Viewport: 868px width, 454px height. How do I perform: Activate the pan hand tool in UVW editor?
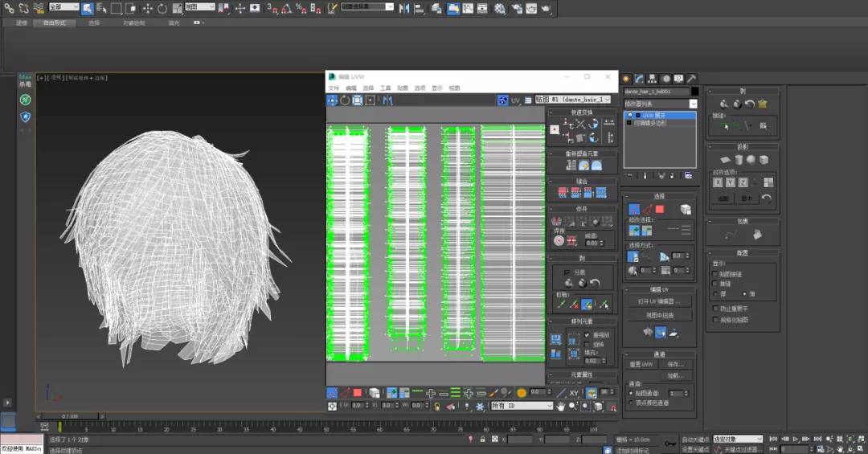pos(560,407)
